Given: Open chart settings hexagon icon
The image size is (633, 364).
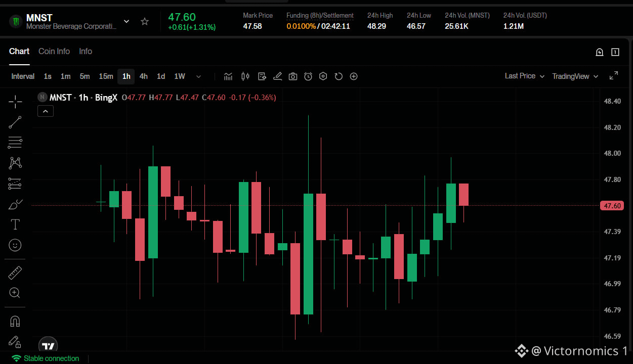Looking at the screenshot, I should click(323, 76).
